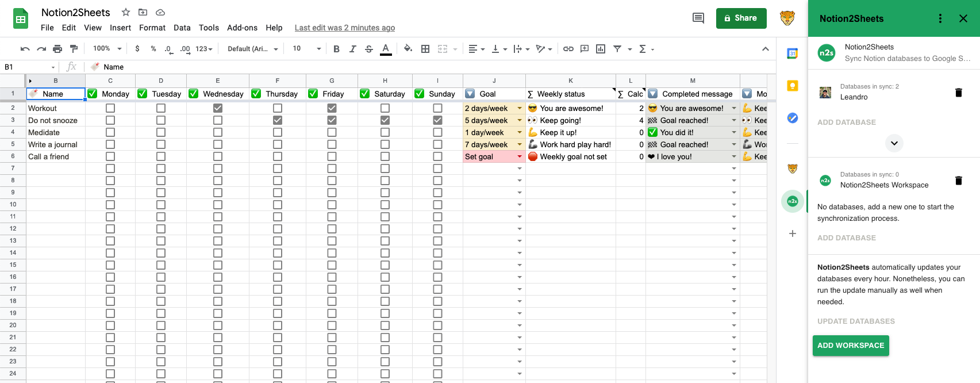Open the Set goal dropdown arrow
This screenshot has height=383, width=980.
coord(520,156)
